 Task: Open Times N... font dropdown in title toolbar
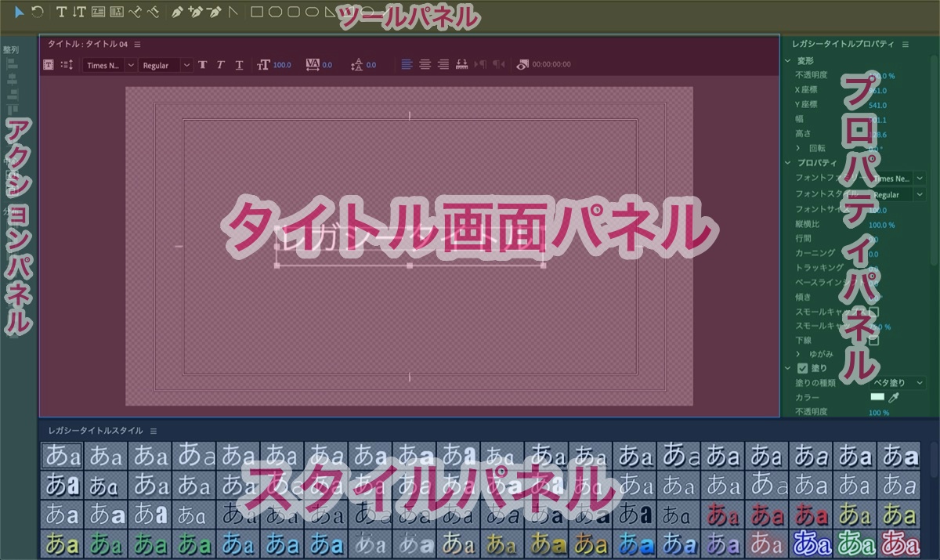pos(110,65)
